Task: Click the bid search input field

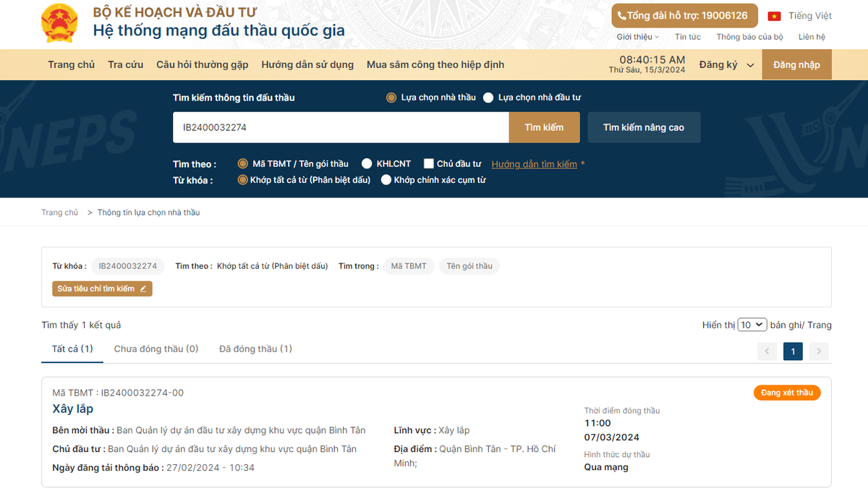Action: pyautogui.click(x=341, y=127)
